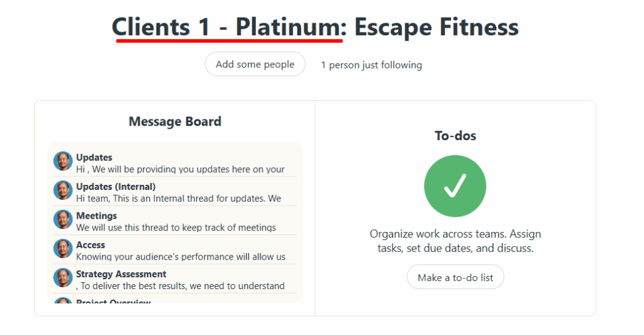
Task: Click the 'Organize work across teams' description
Action: [455, 241]
